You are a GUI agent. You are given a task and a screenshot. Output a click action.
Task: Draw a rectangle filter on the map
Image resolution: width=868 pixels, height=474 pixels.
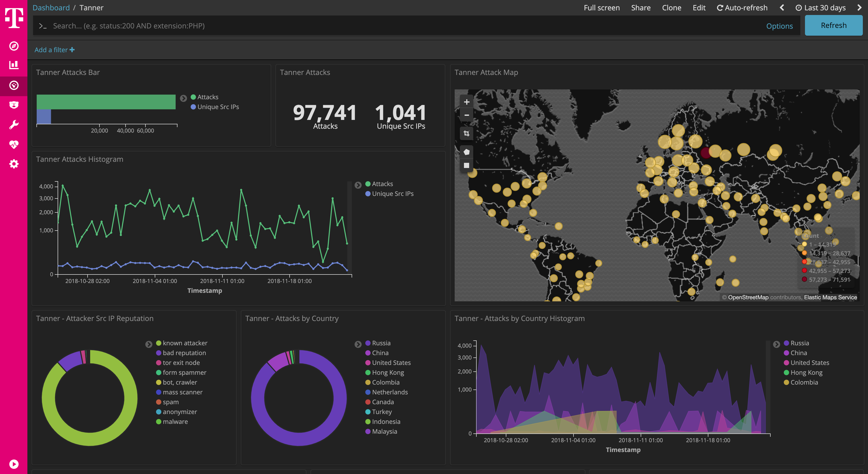(x=466, y=165)
